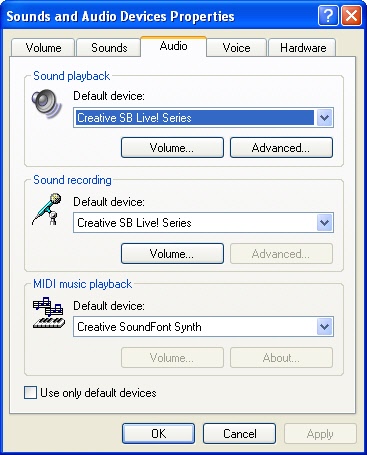Open Sound playback Volume button
The image size is (367, 455).
[172, 147]
